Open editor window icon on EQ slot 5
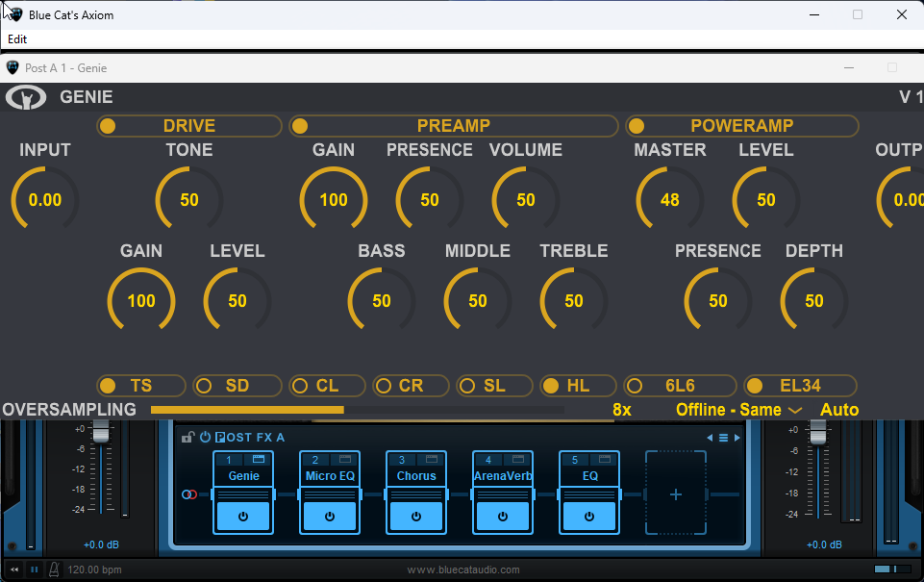924x582 pixels. click(x=605, y=460)
